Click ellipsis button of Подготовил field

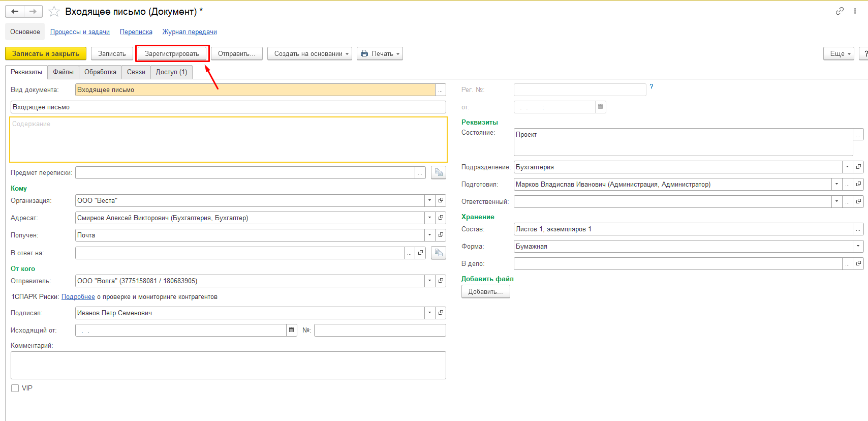pyautogui.click(x=848, y=184)
